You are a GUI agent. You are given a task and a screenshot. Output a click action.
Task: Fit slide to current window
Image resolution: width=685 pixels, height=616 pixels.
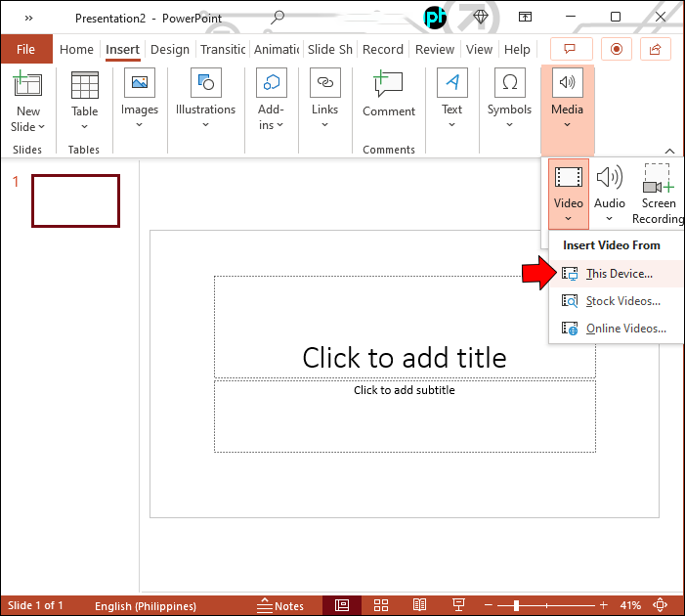click(660, 605)
